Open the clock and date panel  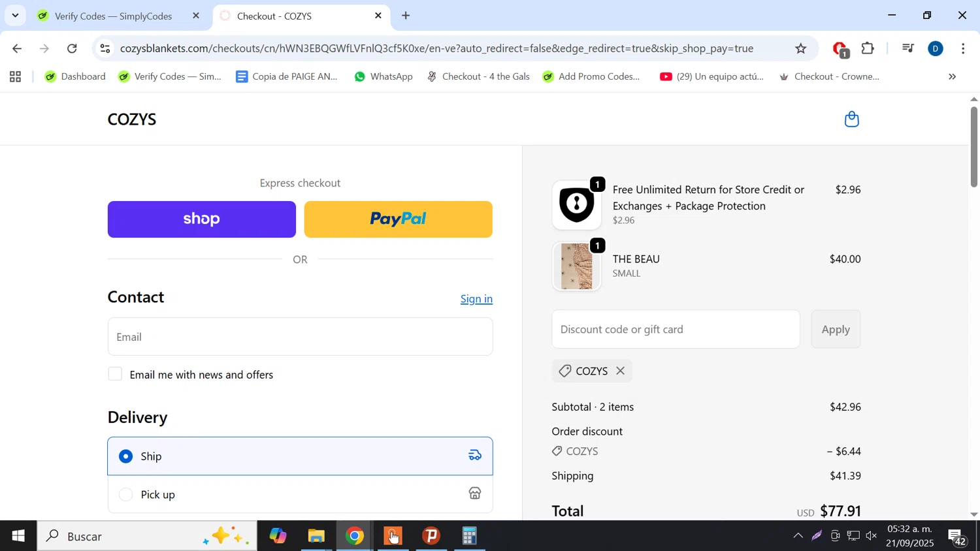coord(910,536)
